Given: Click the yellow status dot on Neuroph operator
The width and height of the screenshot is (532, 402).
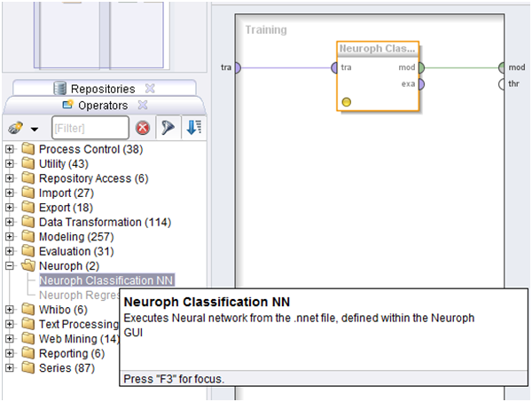Looking at the screenshot, I should [x=346, y=101].
